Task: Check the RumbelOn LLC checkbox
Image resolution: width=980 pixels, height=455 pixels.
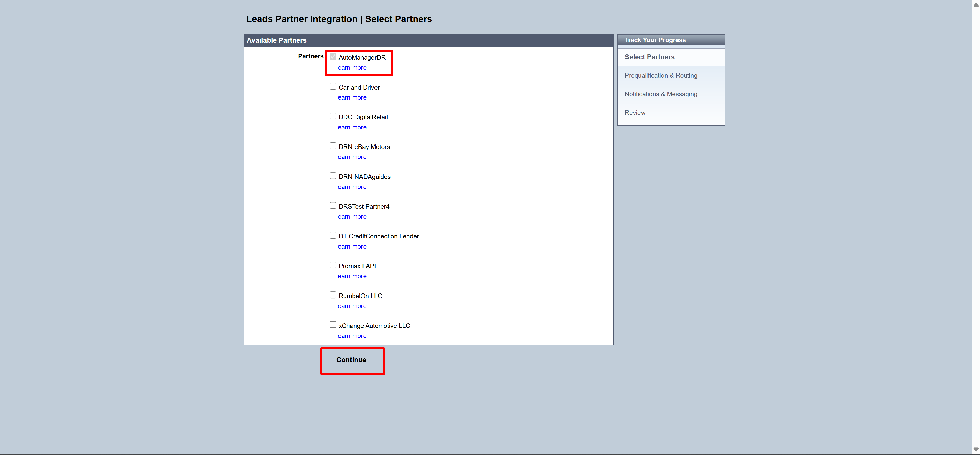Action: point(333,295)
